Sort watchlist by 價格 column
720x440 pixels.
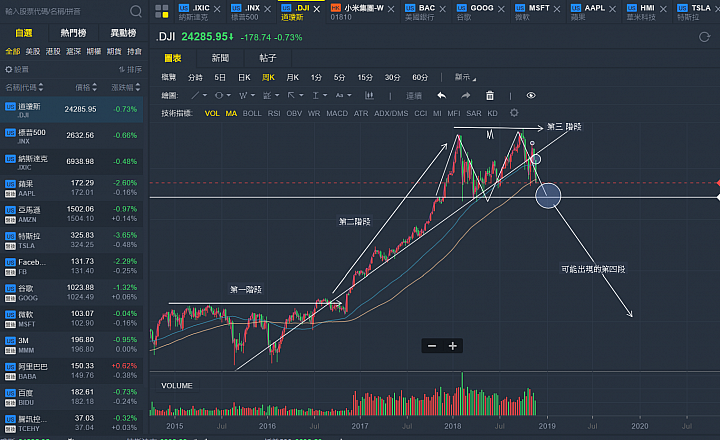(86, 87)
